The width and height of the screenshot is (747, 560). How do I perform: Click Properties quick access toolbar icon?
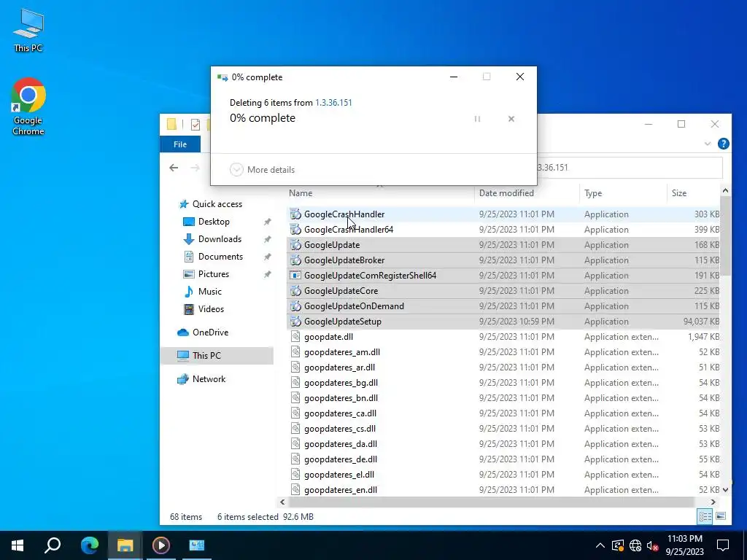(x=196, y=125)
